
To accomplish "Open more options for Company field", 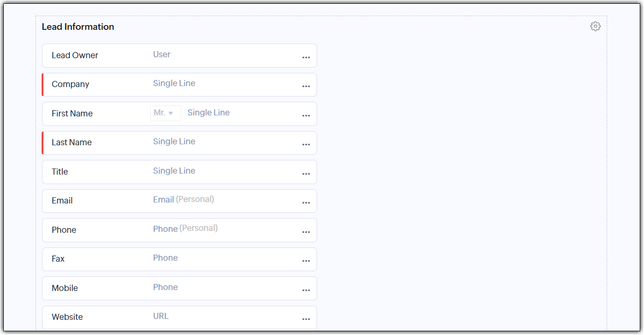I will 306,86.
